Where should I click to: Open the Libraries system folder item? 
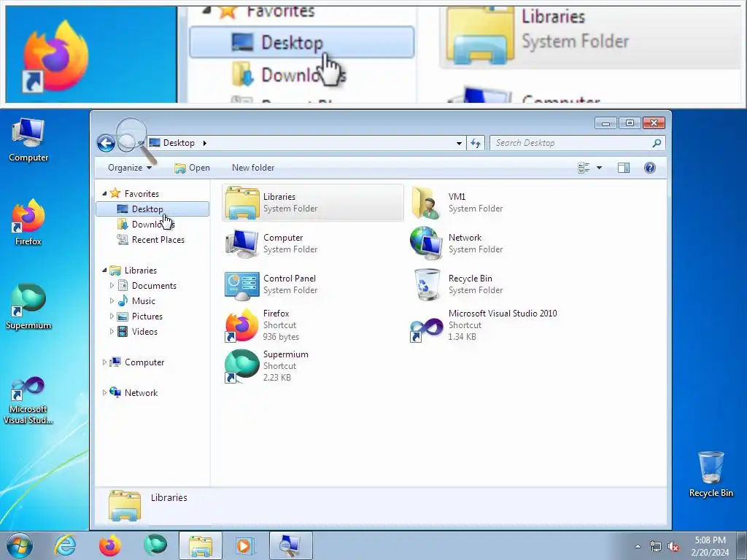click(x=312, y=203)
